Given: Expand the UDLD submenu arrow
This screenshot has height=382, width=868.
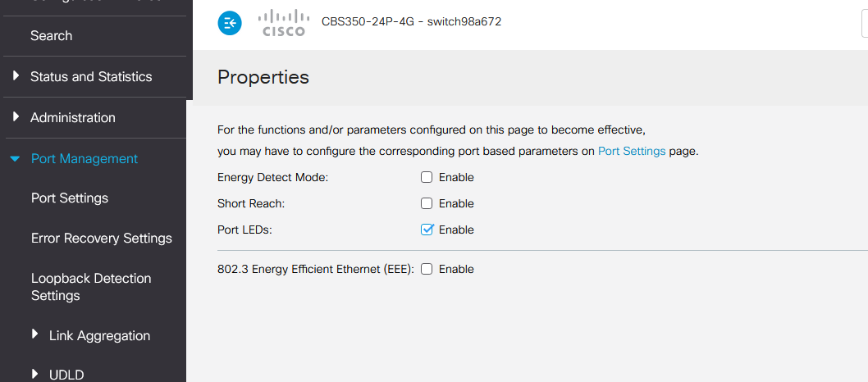Looking at the screenshot, I should 35,374.
